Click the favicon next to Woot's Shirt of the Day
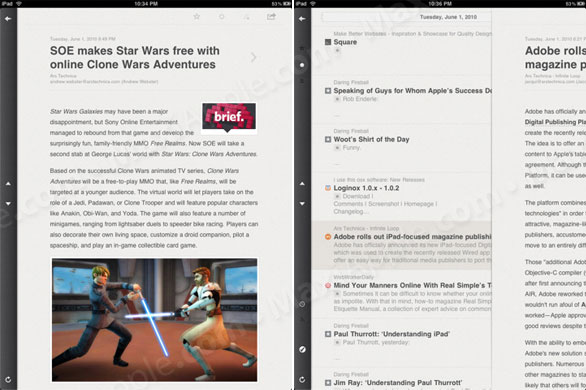The width and height of the screenshot is (586, 390). click(328, 139)
